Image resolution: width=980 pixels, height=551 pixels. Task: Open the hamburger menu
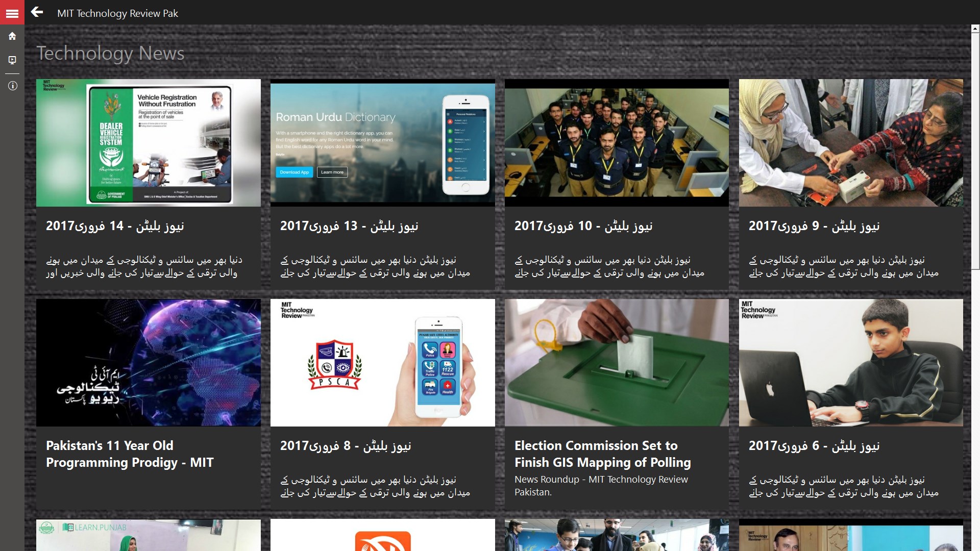(12, 13)
